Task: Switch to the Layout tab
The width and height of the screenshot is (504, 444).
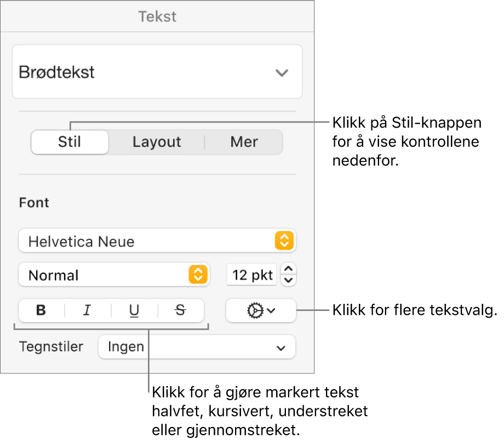Action: tap(157, 142)
